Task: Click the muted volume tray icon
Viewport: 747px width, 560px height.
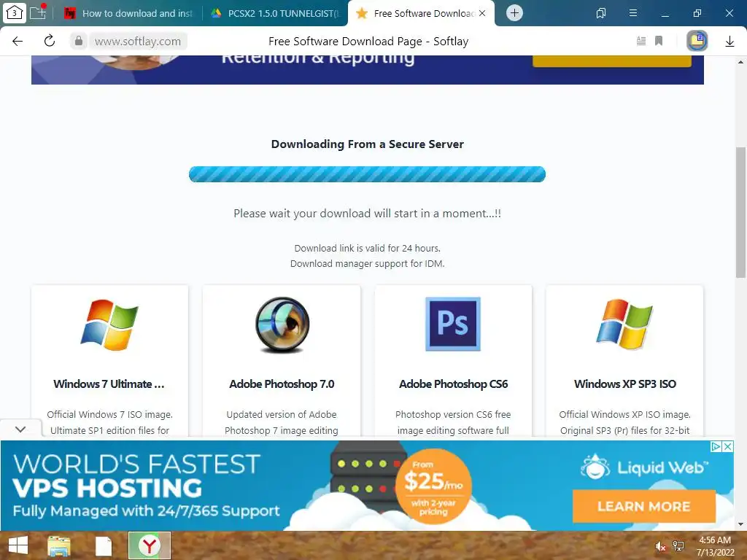Action: (x=660, y=547)
